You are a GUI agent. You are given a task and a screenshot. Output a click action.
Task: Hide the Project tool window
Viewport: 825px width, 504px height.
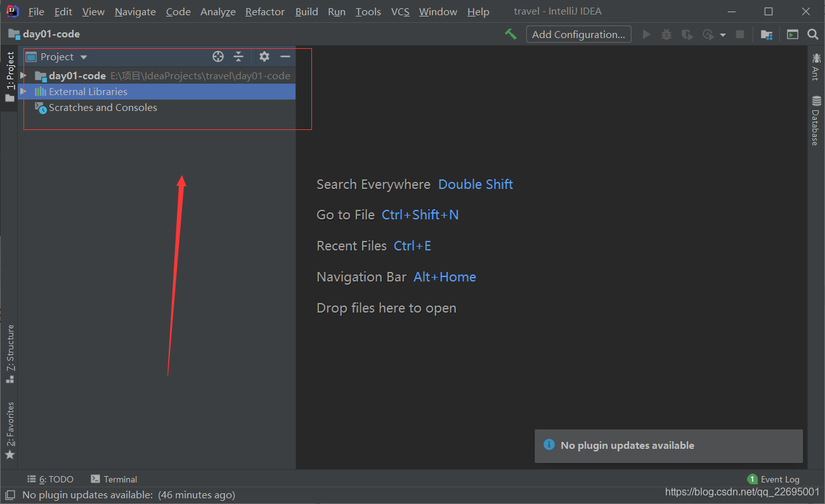click(x=285, y=56)
